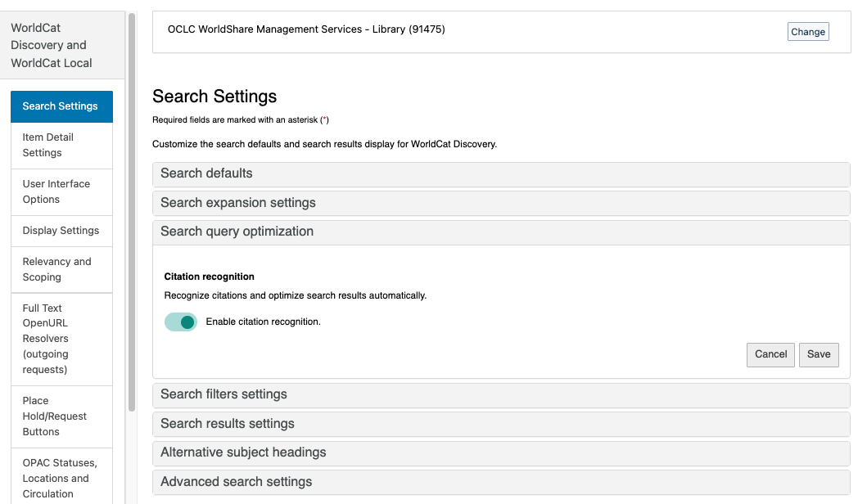
Task: Expand the Search defaults section
Action: point(501,173)
